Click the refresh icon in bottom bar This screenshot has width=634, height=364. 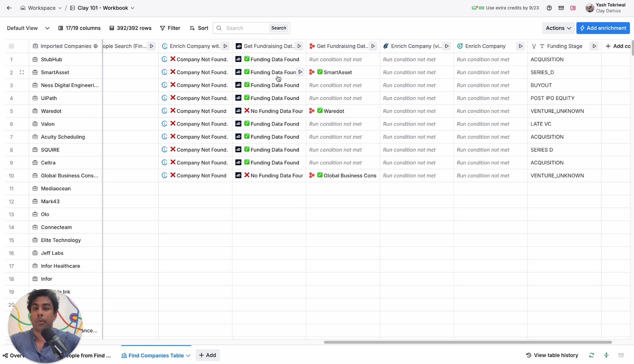(592, 355)
